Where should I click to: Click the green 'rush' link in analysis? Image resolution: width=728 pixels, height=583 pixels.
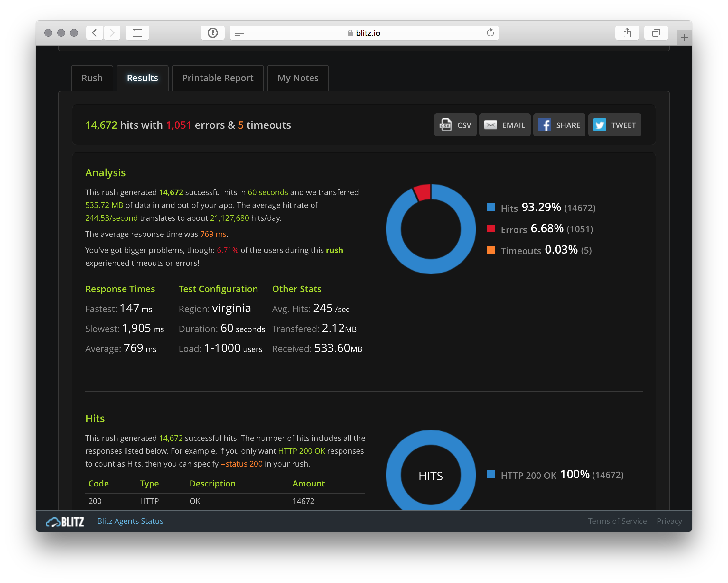334,250
